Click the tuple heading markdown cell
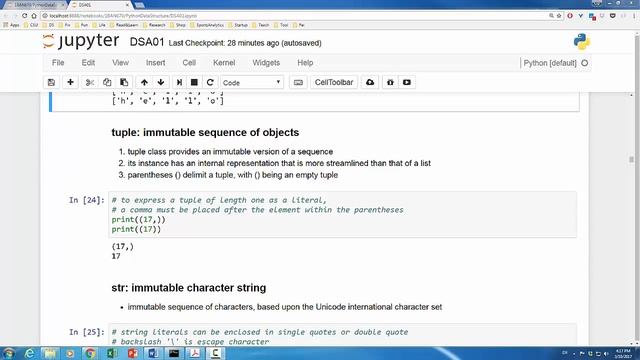Screen dimensions: 640x360 click(205, 133)
